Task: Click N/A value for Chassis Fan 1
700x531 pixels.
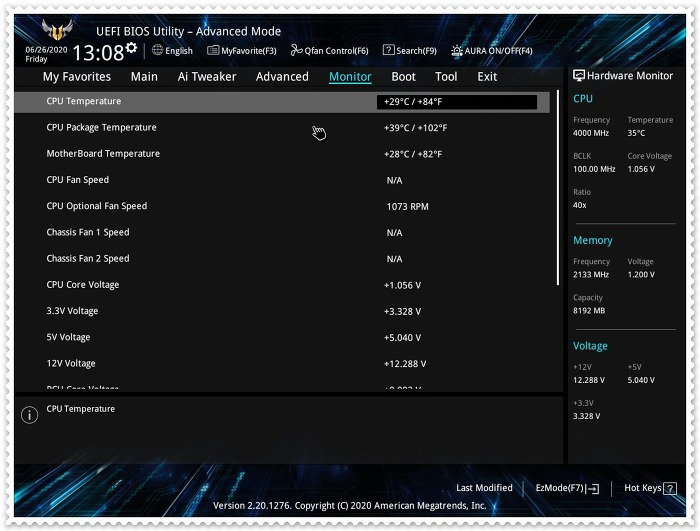Action: [394, 233]
